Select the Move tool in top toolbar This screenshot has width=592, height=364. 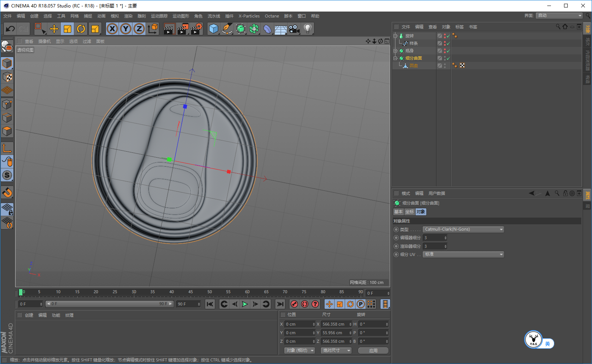(x=54, y=29)
